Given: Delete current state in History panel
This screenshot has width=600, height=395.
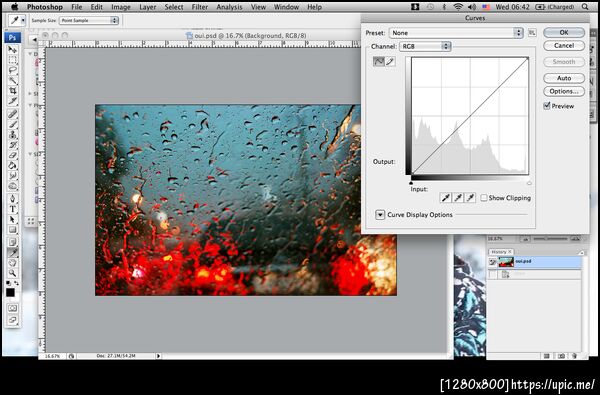Looking at the screenshot, I should click(574, 356).
